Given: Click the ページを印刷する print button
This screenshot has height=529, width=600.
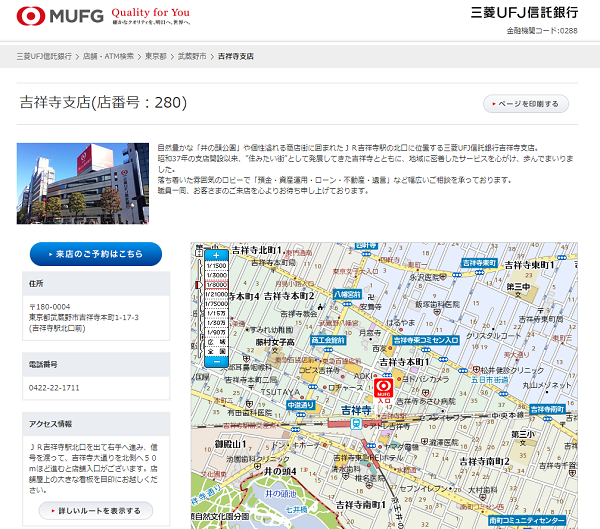Looking at the screenshot, I should pyautogui.click(x=526, y=104).
